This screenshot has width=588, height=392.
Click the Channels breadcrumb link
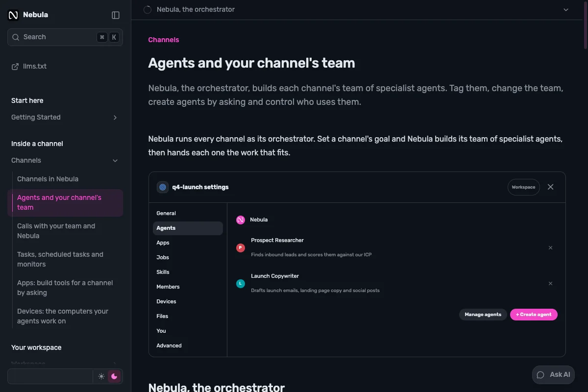pos(164,40)
